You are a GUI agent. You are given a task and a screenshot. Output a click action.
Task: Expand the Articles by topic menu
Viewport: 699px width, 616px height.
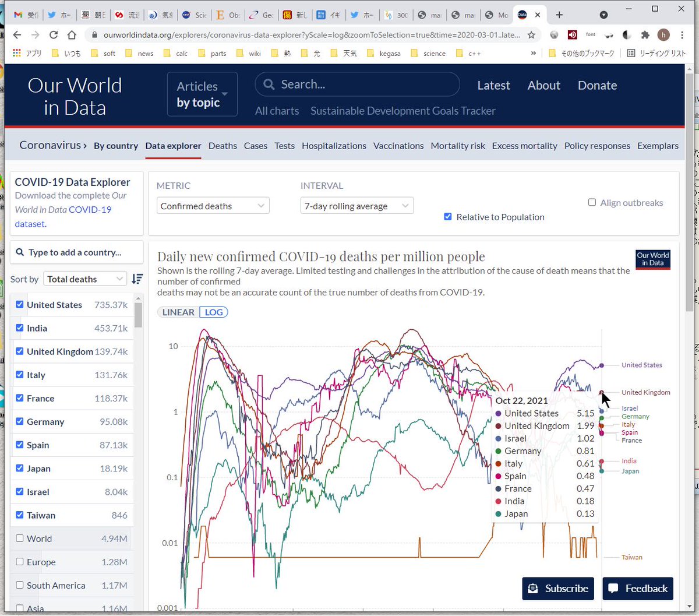point(202,94)
